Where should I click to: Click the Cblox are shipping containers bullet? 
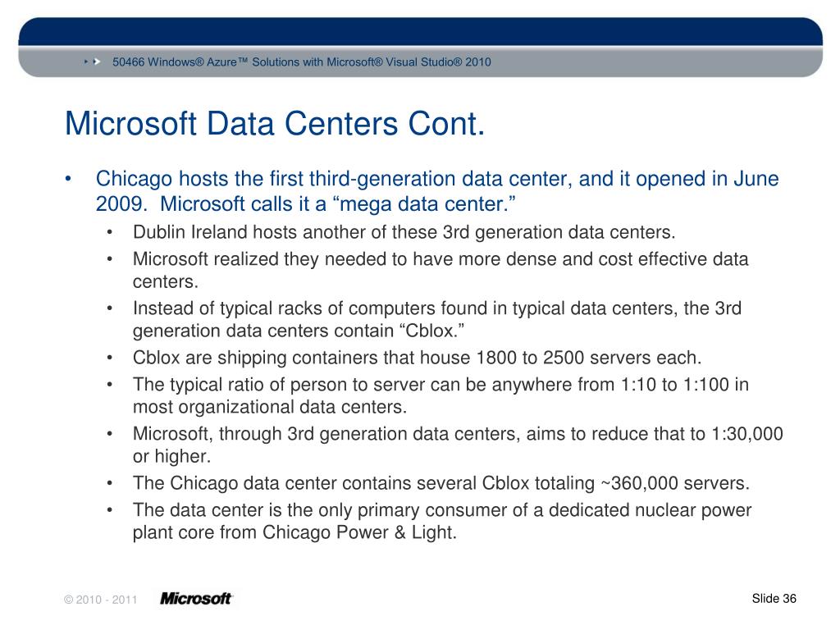[x=417, y=358]
